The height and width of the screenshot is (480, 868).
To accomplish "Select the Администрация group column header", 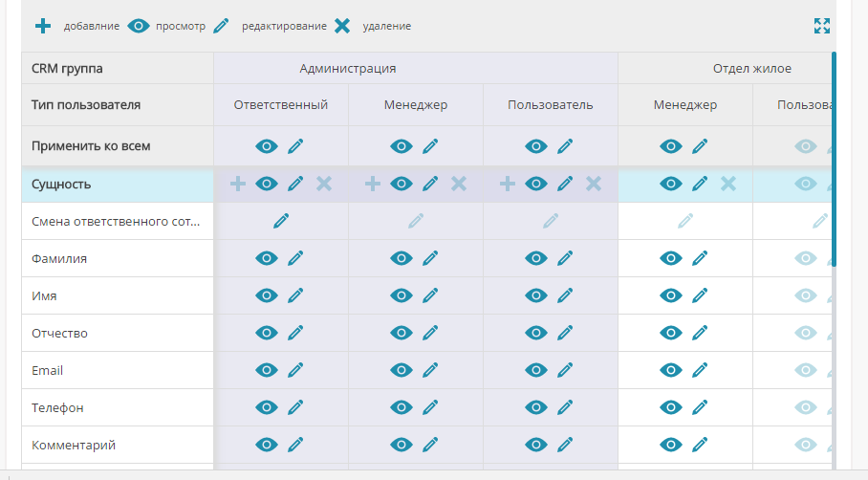I will coord(348,69).
